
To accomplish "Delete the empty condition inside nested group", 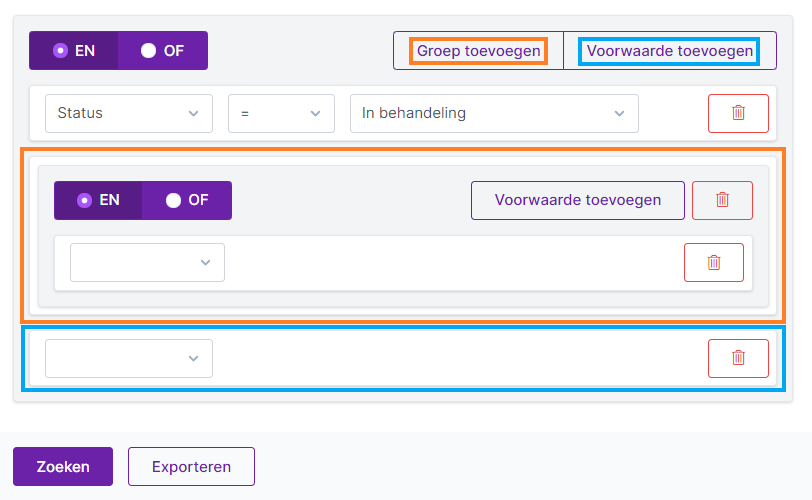I will click(x=714, y=262).
